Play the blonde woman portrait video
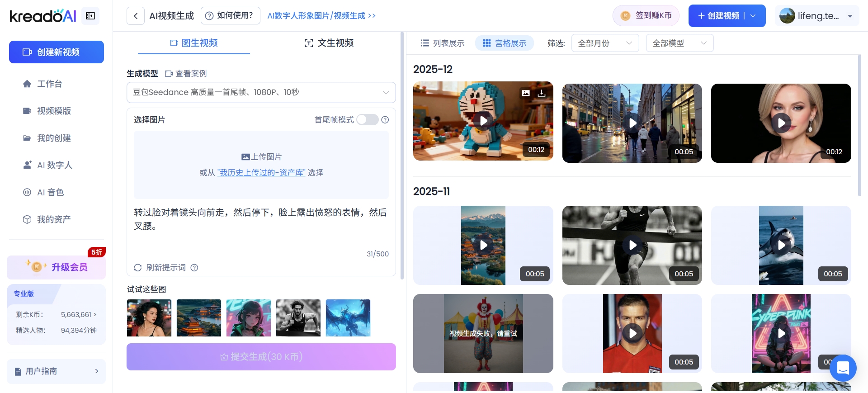The width and height of the screenshot is (868, 393). [781, 123]
